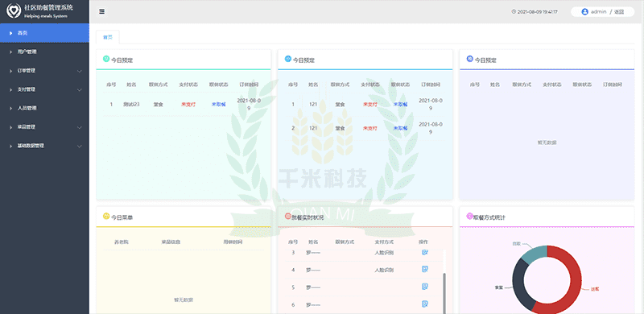Click the operation icon in row 3

coord(425,252)
